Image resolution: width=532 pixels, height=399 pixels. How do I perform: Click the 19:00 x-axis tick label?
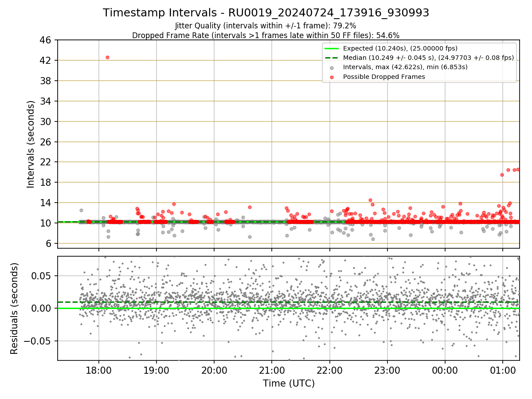[x=156, y=370]
